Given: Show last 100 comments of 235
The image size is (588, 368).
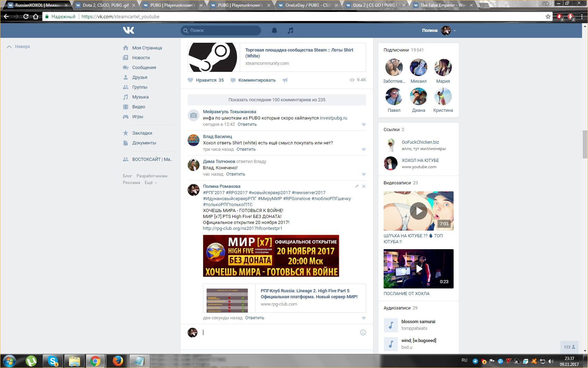Looking at the screenshot, I should [x=276, y=100].
